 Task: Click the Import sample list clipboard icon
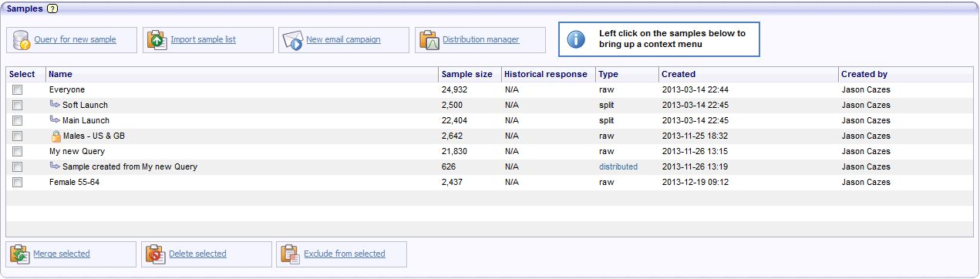point(157,40)
